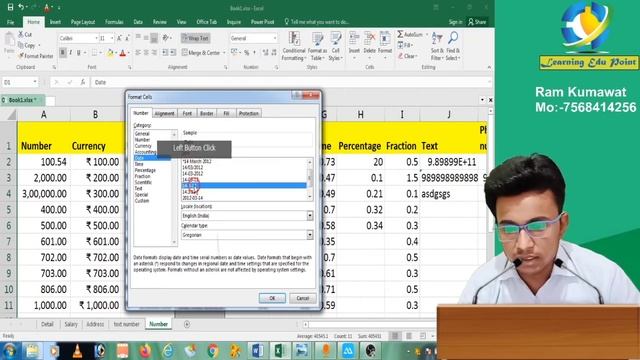Toggle Bold formatting
The image size is (640, 360).
tap(62, 53)
